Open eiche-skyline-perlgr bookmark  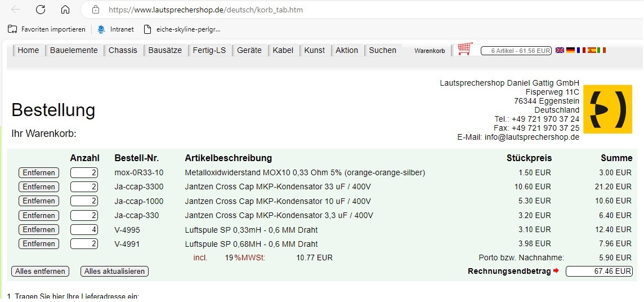click(182, 29)
